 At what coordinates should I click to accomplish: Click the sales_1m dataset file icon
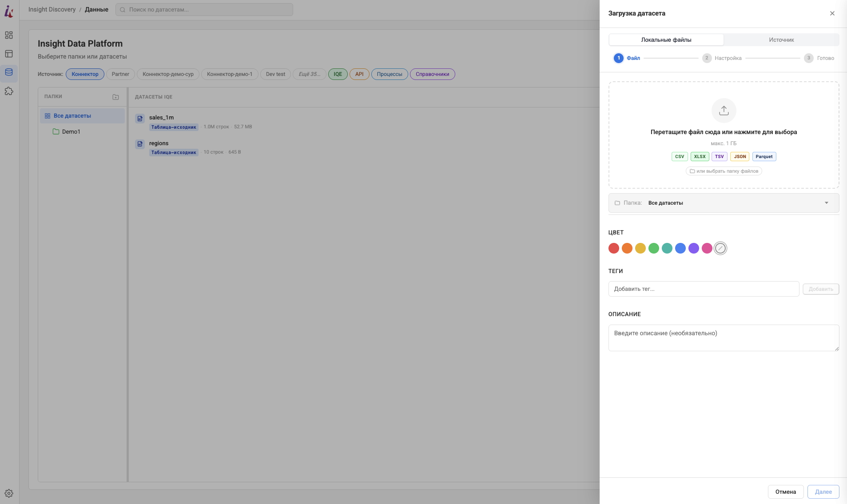coord(140,119)
